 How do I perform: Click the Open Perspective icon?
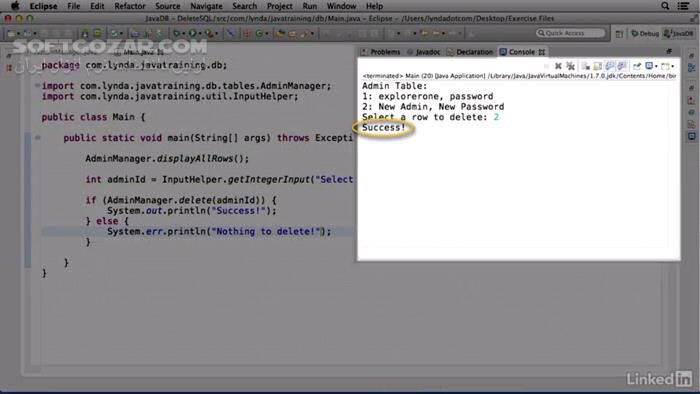tap(619, 33)
